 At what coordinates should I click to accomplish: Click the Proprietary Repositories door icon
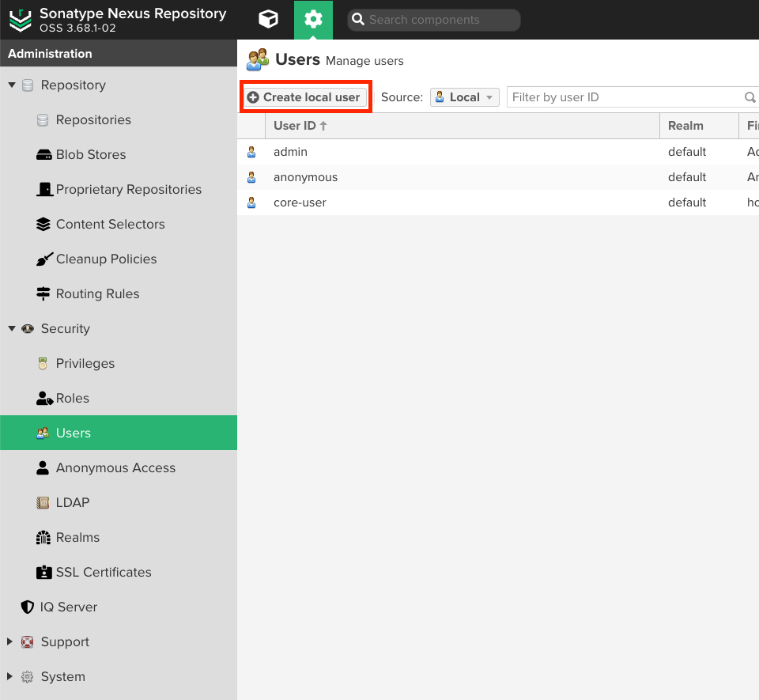click(x=45, y=189)
